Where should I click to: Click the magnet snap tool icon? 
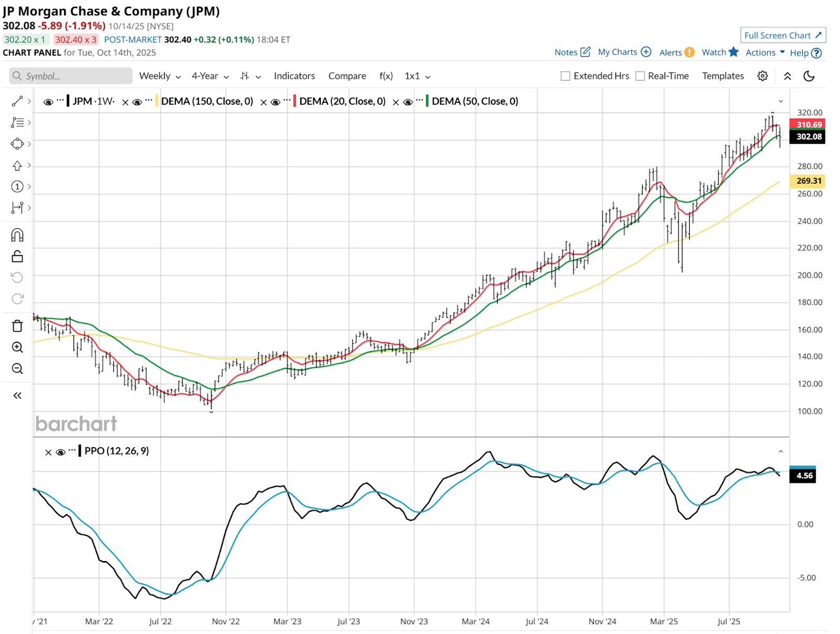tap(17, 235)
